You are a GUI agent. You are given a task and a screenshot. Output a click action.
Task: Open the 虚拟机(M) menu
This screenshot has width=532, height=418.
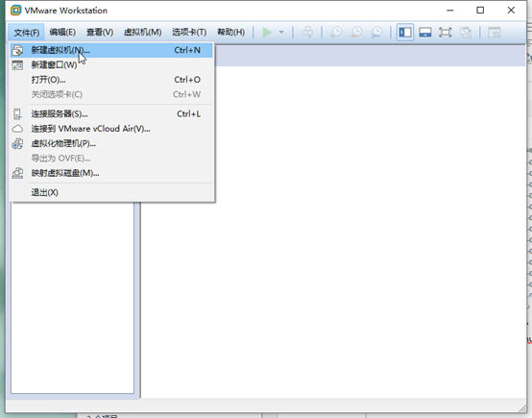(x=142, y=33)
